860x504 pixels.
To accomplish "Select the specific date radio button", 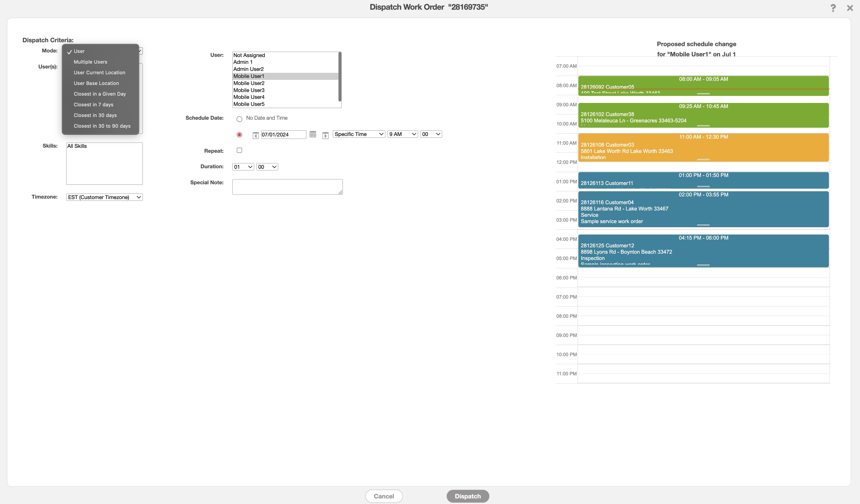I will (239, 135).
